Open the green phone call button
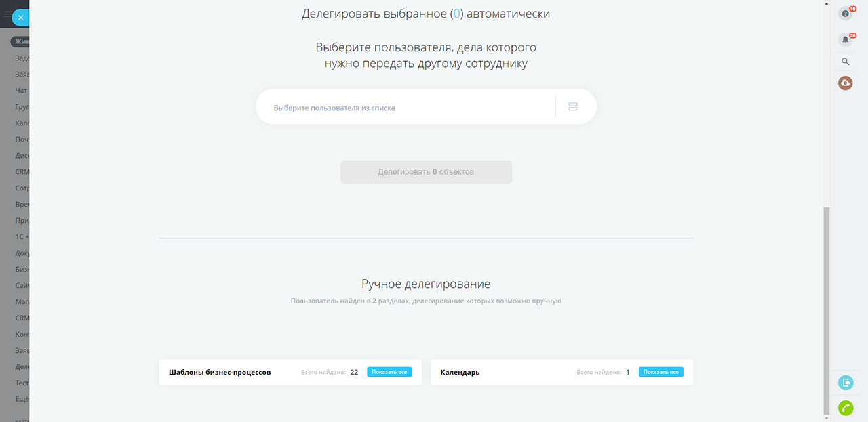This screenshot has height=422, width=868. click(846, 408)
